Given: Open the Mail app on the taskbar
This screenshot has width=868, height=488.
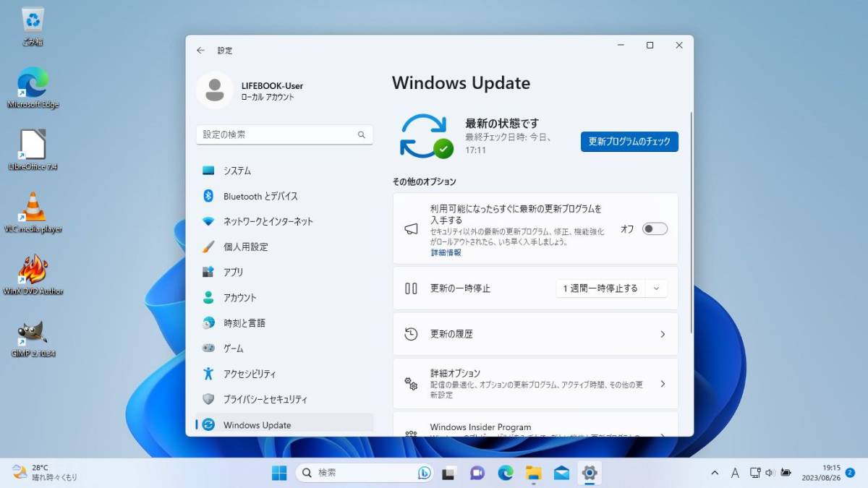Looking at the screenshot, I should 561,473.
